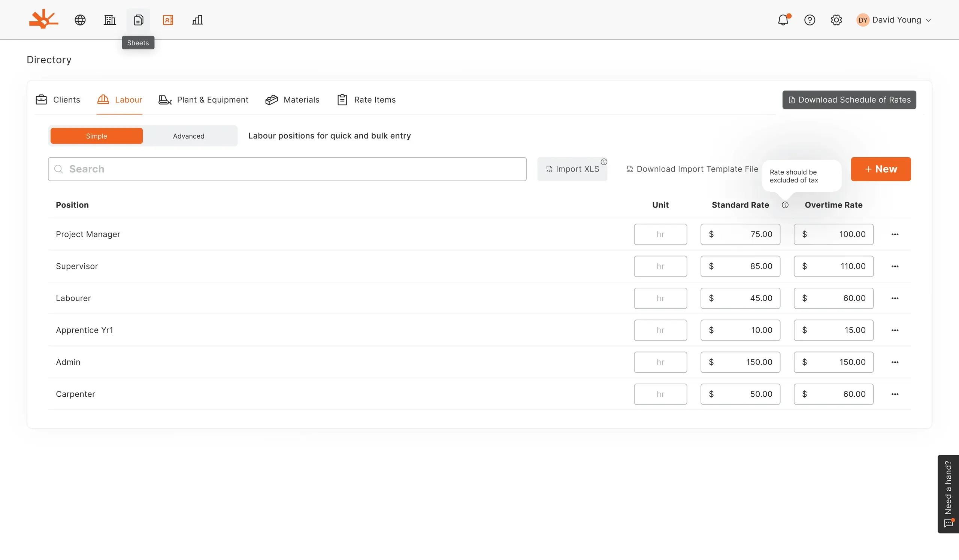Edit Supervisor standard rate 85.00
Screen dimensions: 959x560
740,266
